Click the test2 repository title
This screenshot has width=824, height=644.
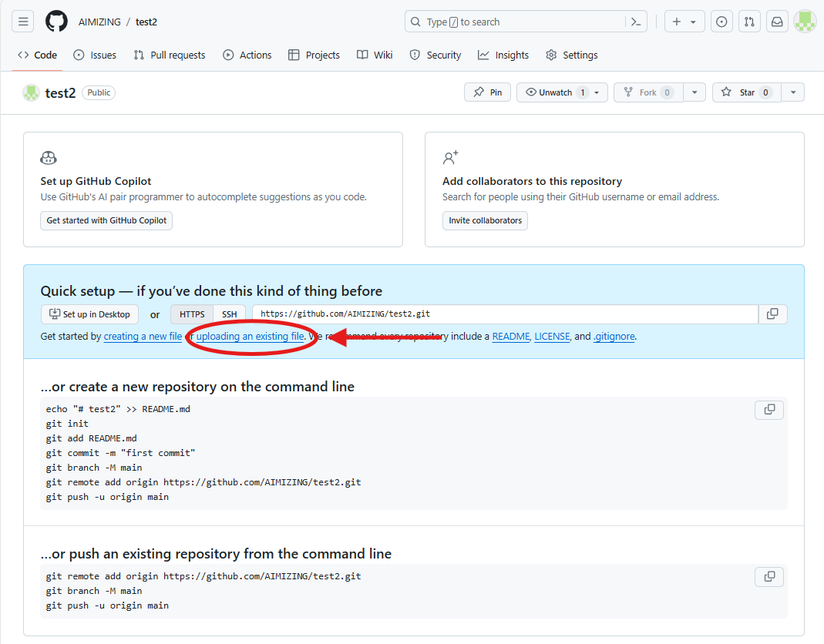(x=60, y=93)
